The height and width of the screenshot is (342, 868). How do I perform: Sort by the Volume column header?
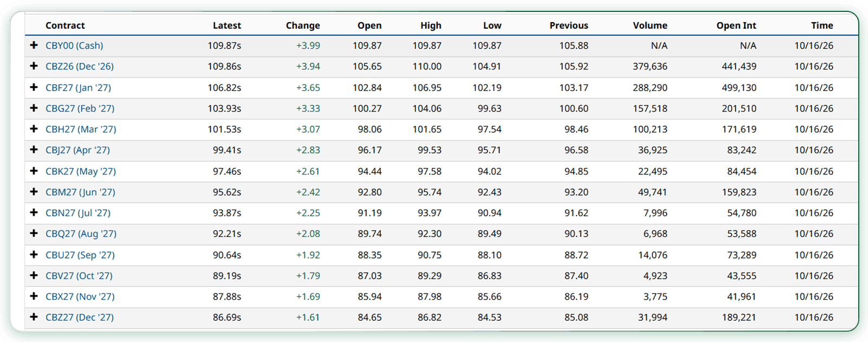[650, 25]
